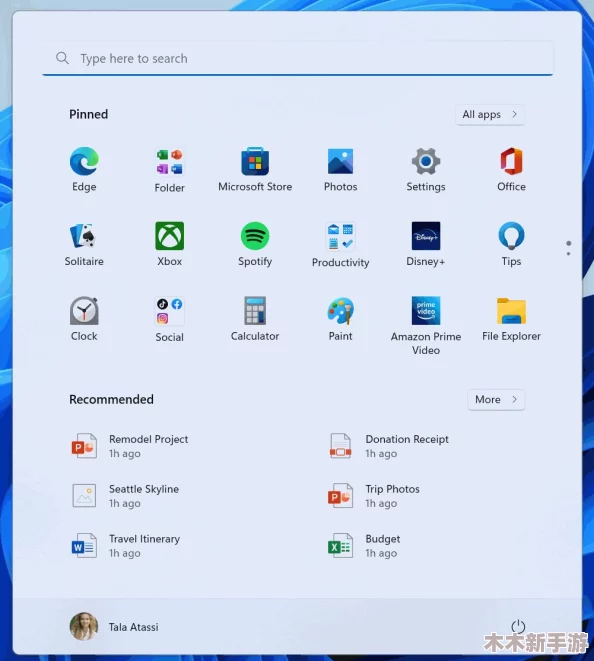Open the Edge browser
Image resolution: width=594 pixels, height=661 pixels.
[x=84, y=161]
